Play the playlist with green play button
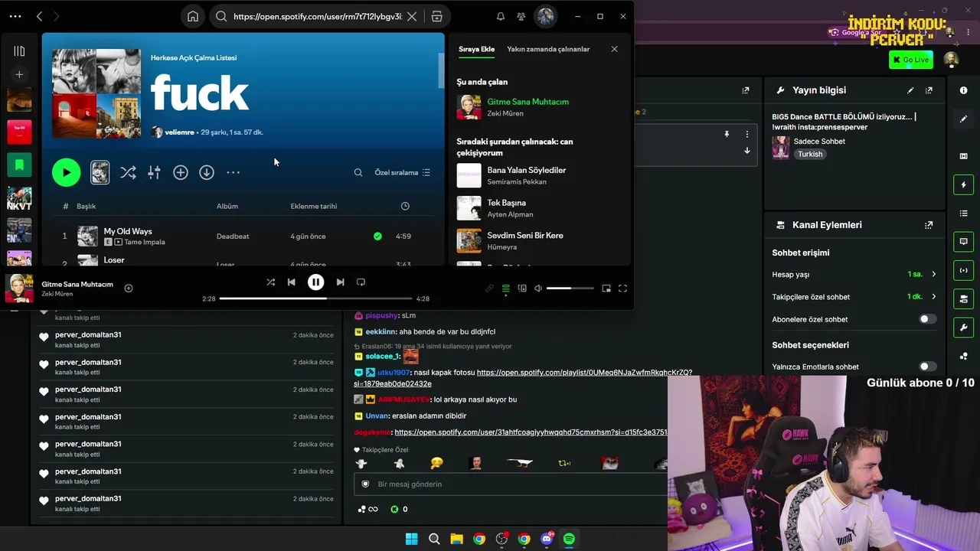The width and height of the screenshot is (980, 551). tap(67, 173)
